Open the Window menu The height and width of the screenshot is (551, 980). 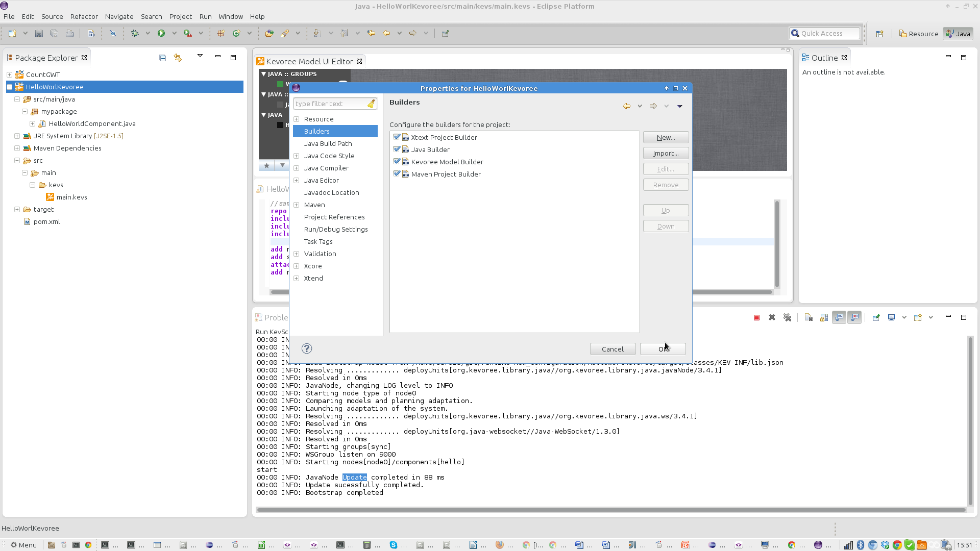[x=231, y=16]
